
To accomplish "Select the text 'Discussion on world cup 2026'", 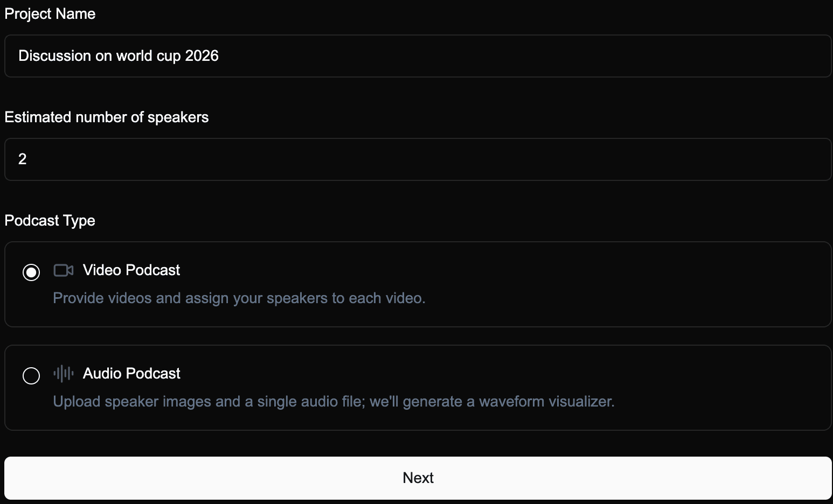I will (119, 55).
